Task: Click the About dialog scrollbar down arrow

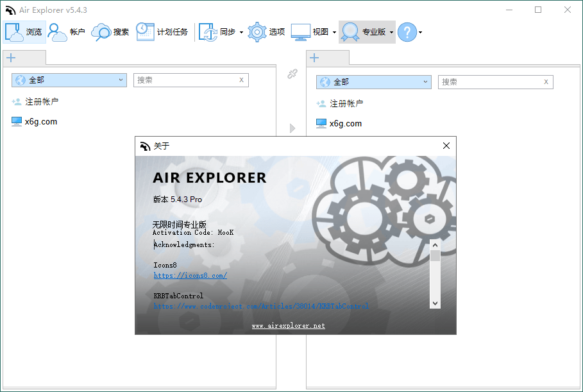Action: [x=435, y=302]
